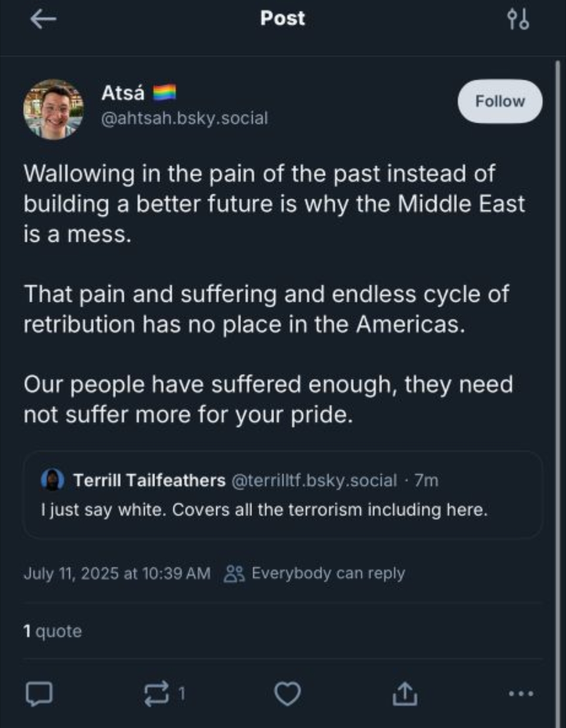Repost using the repost arrows icon

click(x=157, y=693)
